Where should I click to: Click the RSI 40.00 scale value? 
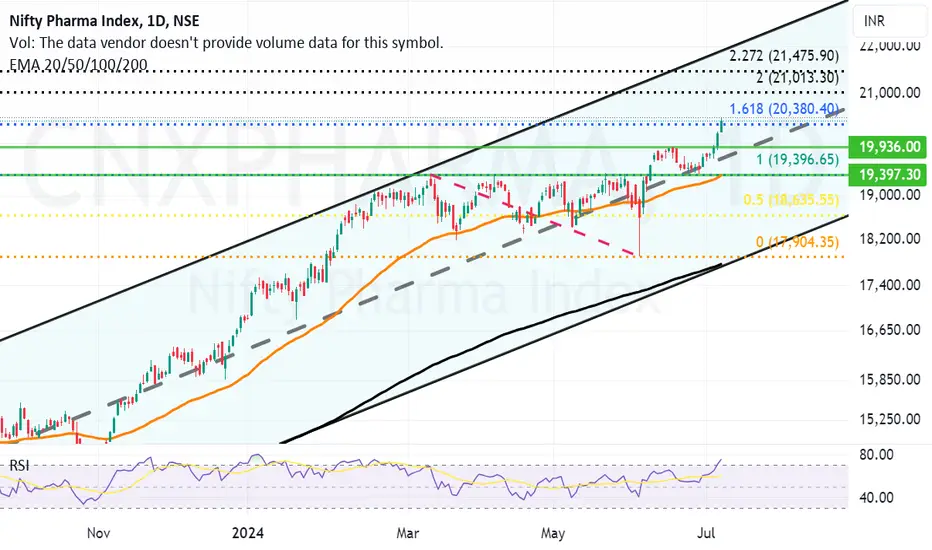coord(876,497)
